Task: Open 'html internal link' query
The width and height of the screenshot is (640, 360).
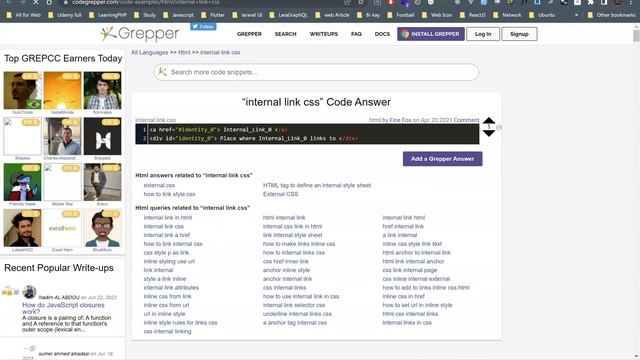Action: (284, 218)
